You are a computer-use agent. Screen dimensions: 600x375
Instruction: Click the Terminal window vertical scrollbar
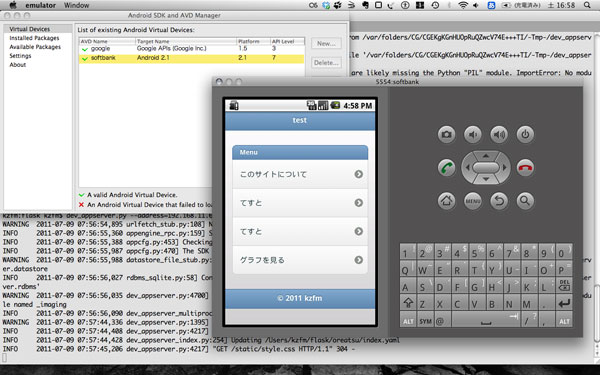(x=597, y=314)
